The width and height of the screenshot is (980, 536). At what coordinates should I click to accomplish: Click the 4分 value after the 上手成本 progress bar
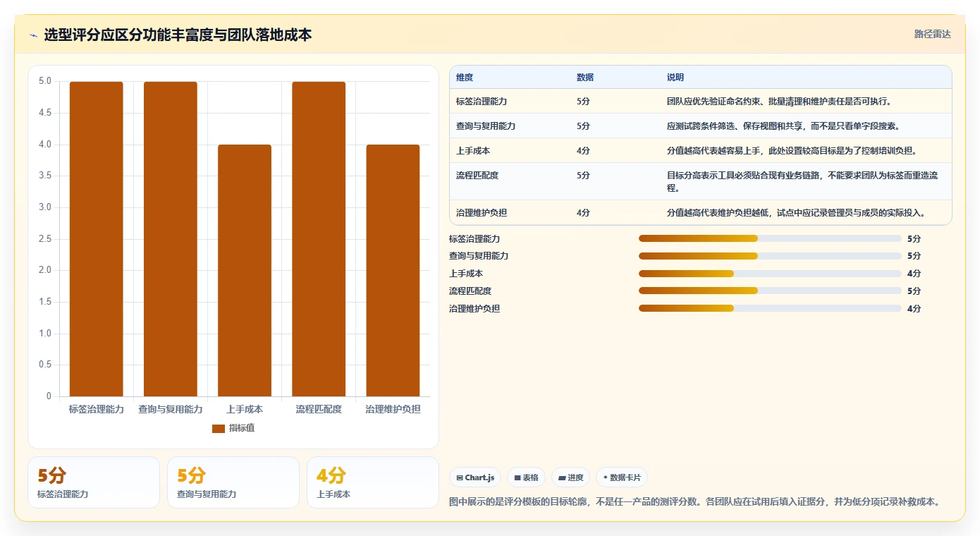914,274
